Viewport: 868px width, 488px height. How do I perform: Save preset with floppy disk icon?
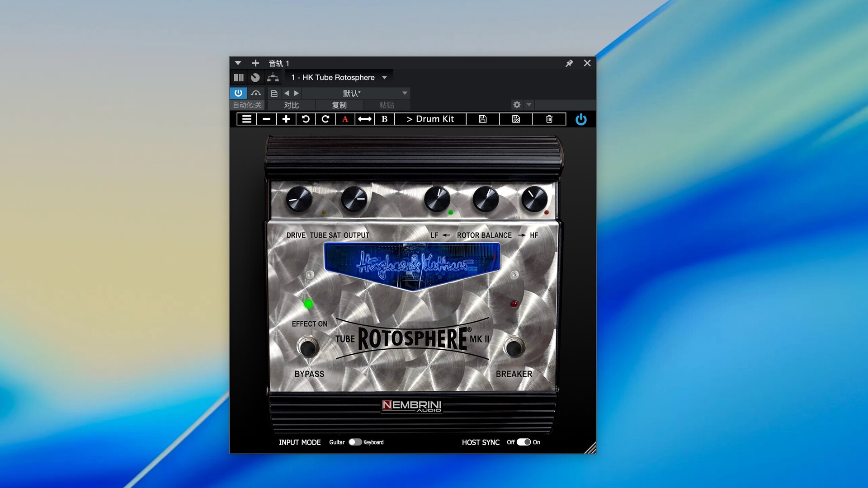point(483,119)
